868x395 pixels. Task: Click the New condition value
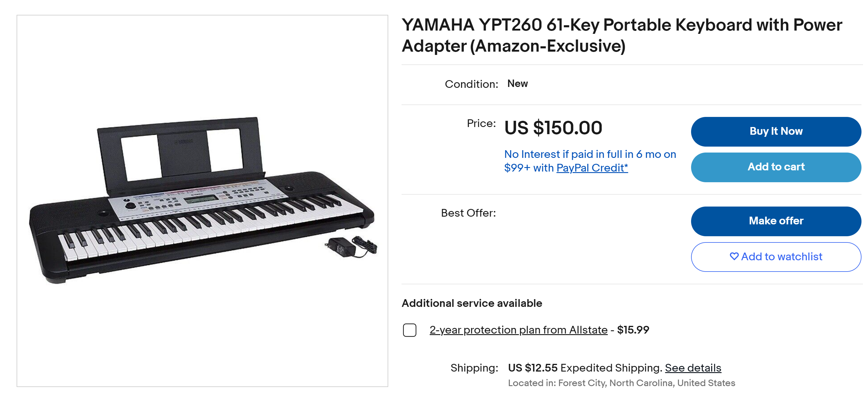tap(517, 84)
